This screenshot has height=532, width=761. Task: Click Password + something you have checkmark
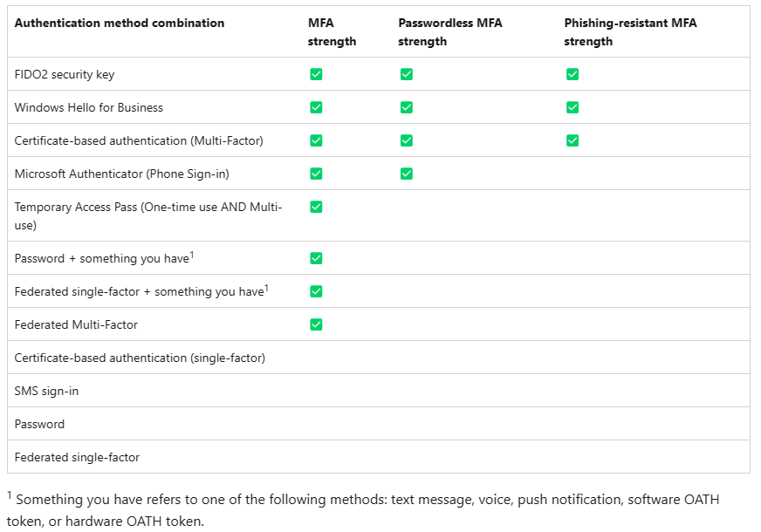(x=316, y=258)
